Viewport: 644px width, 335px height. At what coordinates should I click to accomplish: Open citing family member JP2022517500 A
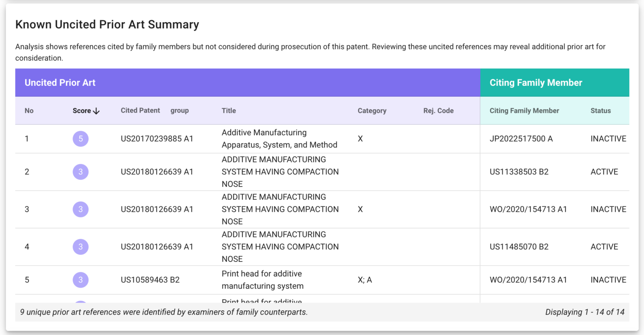521,139
